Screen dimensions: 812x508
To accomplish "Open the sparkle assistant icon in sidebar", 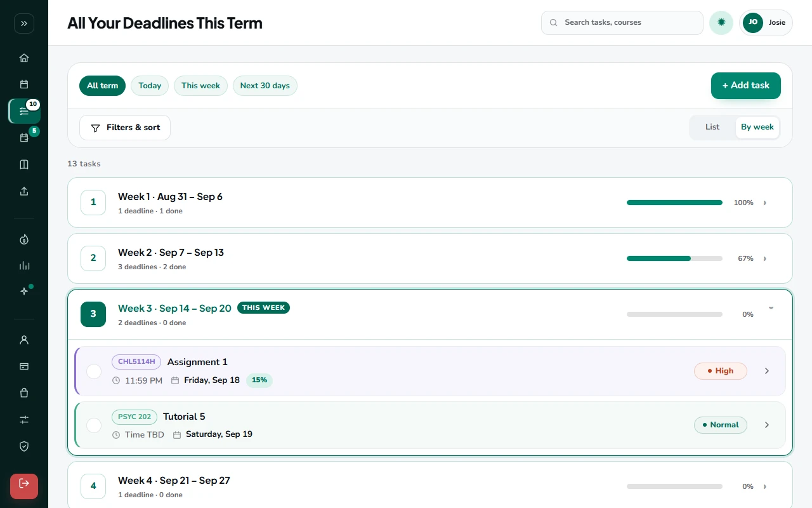I will (24, 291).
